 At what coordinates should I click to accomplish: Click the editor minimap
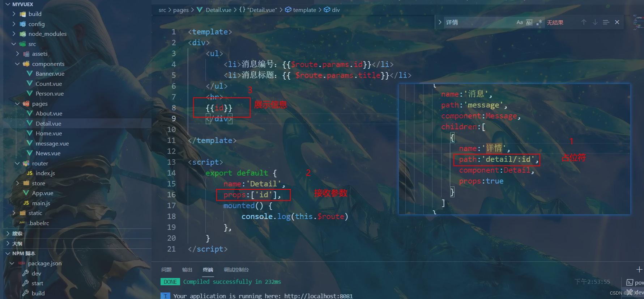[638, 22]
